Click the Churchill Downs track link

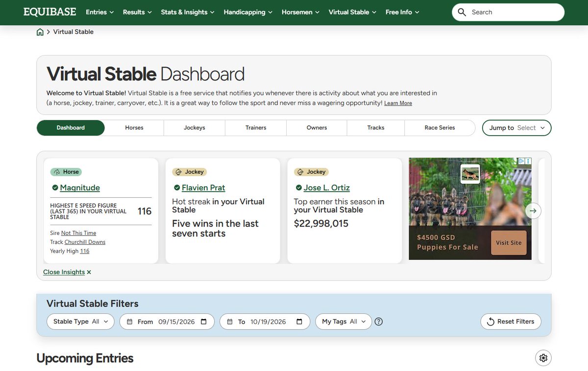[x=85, y=242]
